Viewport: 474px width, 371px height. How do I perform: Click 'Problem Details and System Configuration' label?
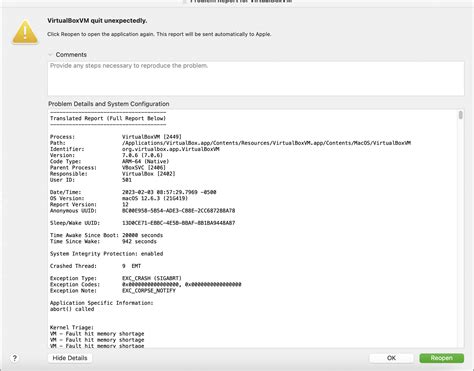109,104
